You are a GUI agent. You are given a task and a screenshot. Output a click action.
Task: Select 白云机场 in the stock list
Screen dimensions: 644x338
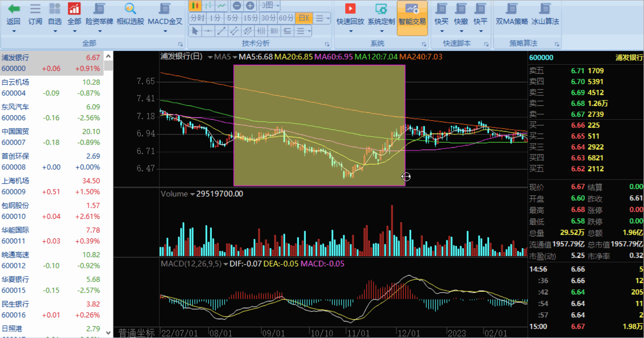coord(52,88)
